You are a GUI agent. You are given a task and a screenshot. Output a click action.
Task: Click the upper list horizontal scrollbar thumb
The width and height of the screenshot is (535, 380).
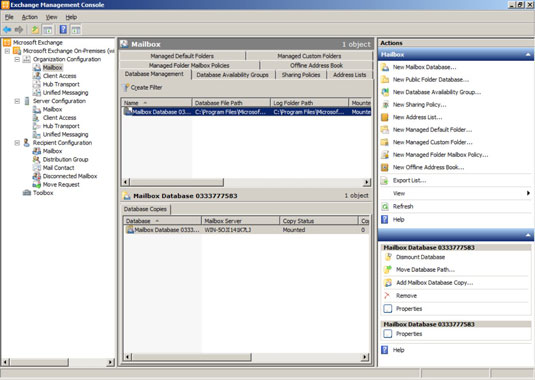pos(176,182)
